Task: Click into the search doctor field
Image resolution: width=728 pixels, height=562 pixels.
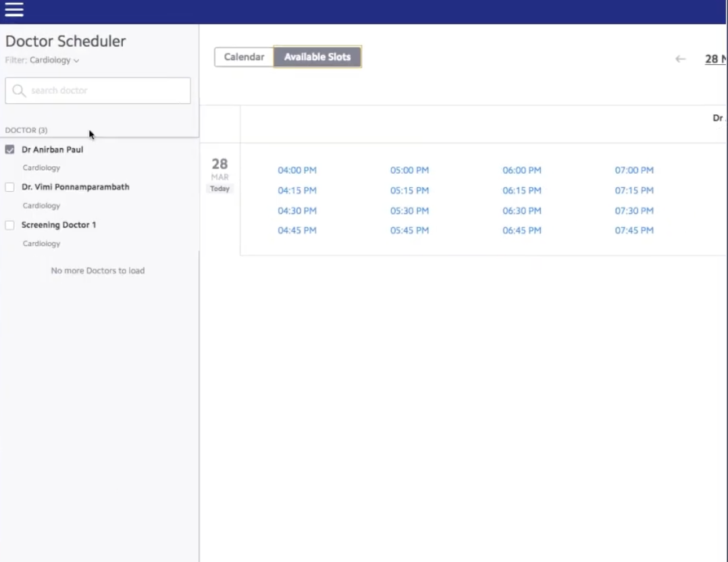Action: [97, 91]
